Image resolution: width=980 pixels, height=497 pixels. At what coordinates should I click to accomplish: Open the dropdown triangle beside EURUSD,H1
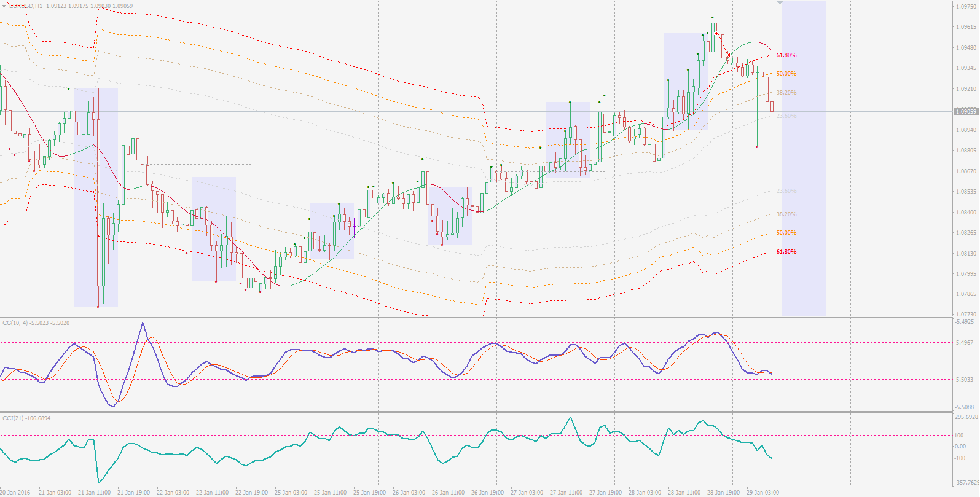coord(4,6)
